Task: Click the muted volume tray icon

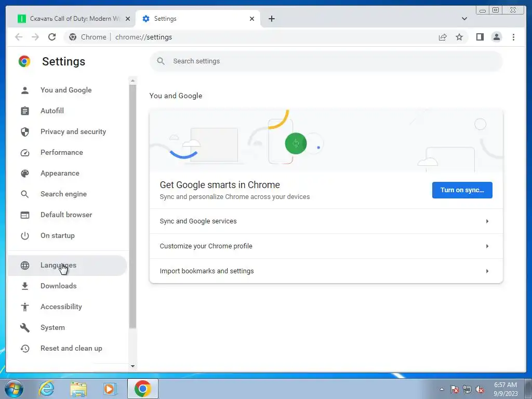Action: click(x=480, y=389)
